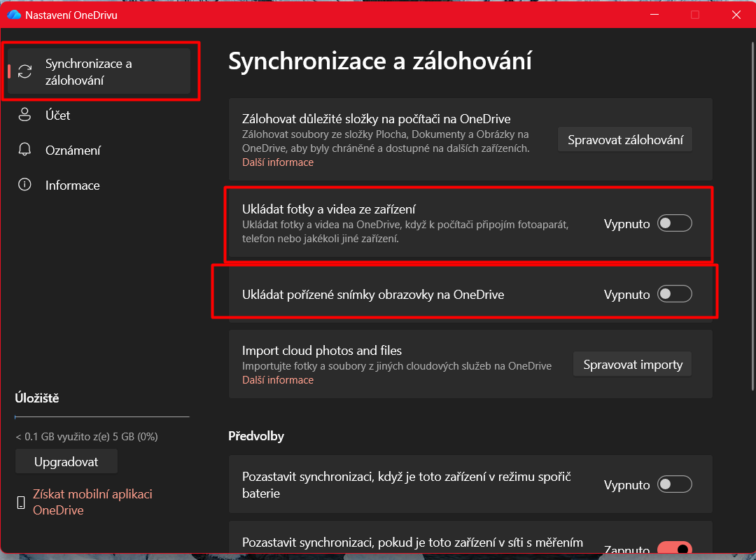Enable the Ukládat fotky a videa ze zařízení toggle
Image resolution: width=756 pixels, height=560 pixels.
click(x=674, y=223)
